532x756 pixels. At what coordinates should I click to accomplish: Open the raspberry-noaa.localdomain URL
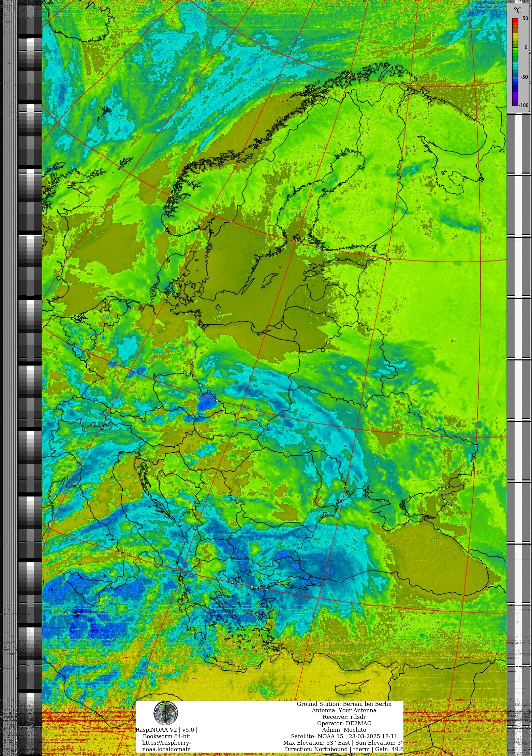[x=166, y=746]
